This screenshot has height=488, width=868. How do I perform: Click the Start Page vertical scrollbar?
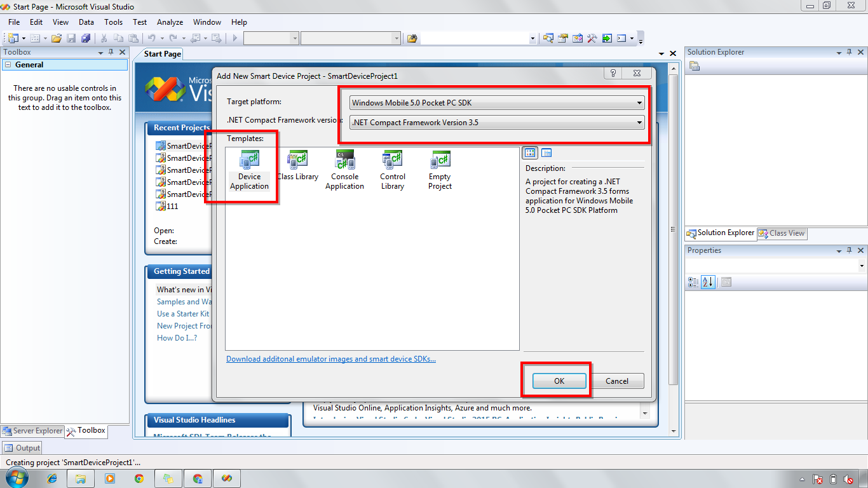[x=672, y=229]
